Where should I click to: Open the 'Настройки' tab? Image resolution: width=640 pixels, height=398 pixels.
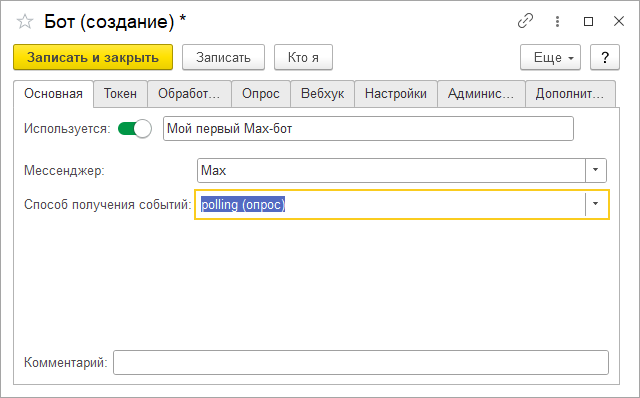[x=396, y=94]
